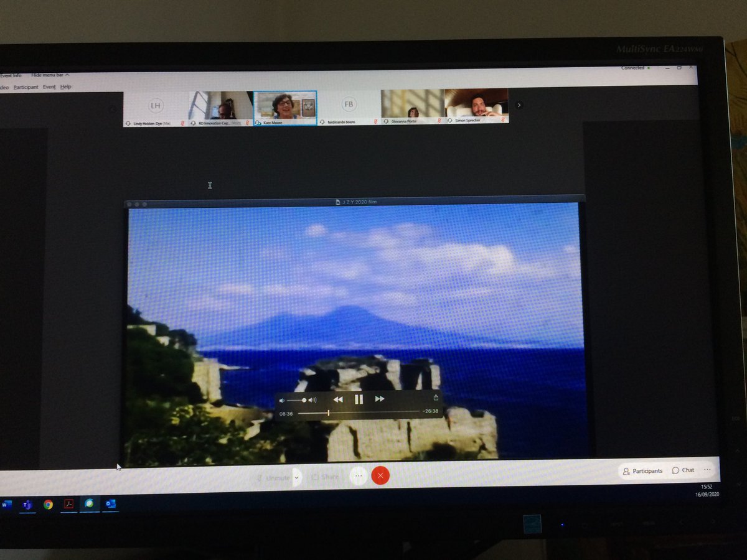Open Event Info
The width and height of the screenshot is (747, 560).
11,75
